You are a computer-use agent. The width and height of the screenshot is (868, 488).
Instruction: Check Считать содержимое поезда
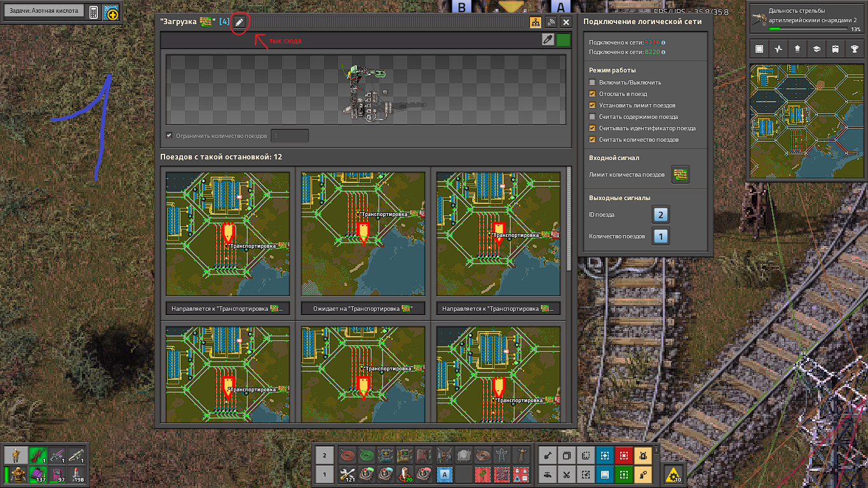pos(593,117)
